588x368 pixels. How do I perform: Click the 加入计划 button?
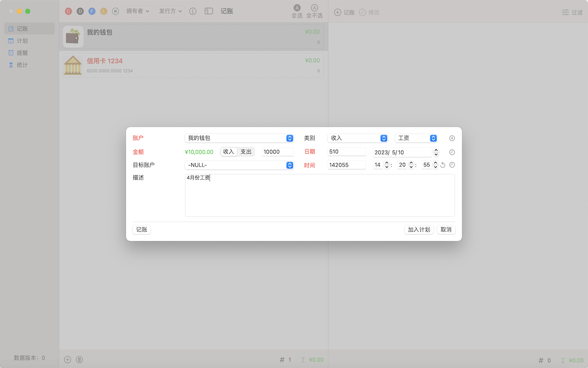[419, 230]
